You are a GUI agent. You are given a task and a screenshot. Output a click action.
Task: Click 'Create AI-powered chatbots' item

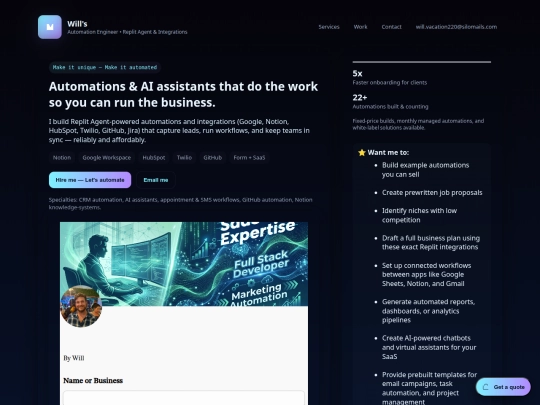[429, 347]
